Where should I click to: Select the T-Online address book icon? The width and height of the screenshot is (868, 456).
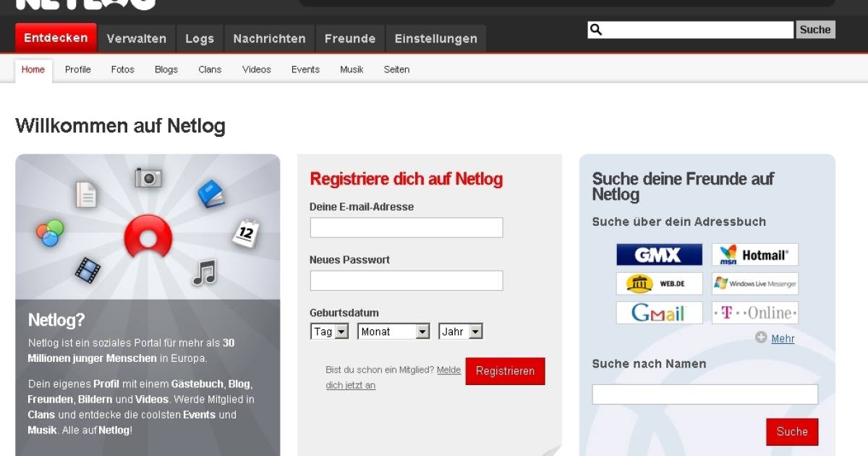(x=754, y=312)
